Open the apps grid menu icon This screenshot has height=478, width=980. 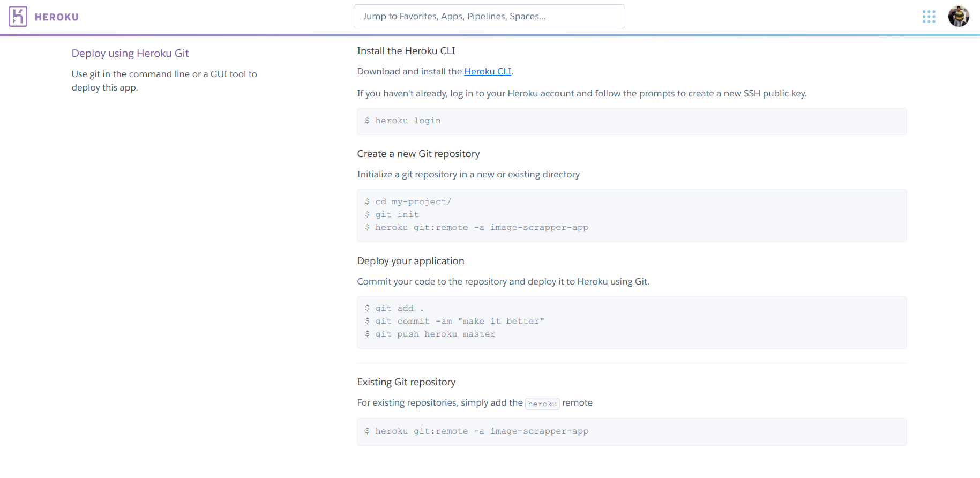[x=929, y=17]
